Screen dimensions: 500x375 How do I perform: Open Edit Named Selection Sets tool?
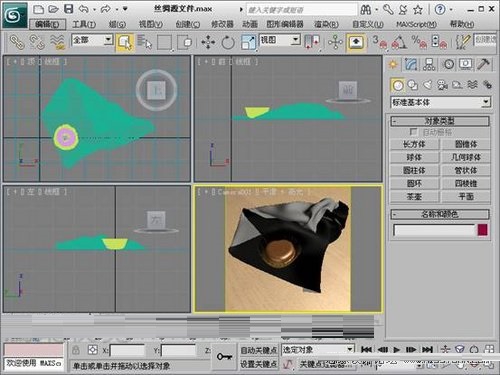pyautogui.click(x=463, y=42)
